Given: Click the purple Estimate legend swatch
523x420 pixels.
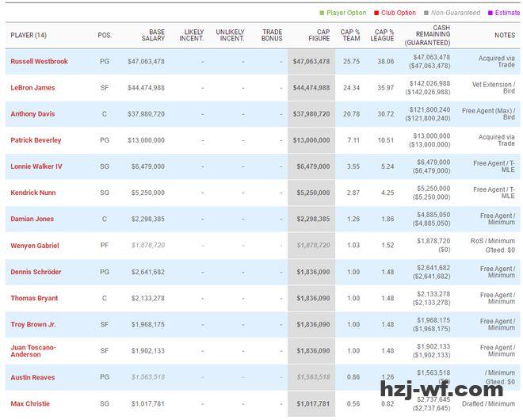Looking at the screenshot, I should 491,13.
